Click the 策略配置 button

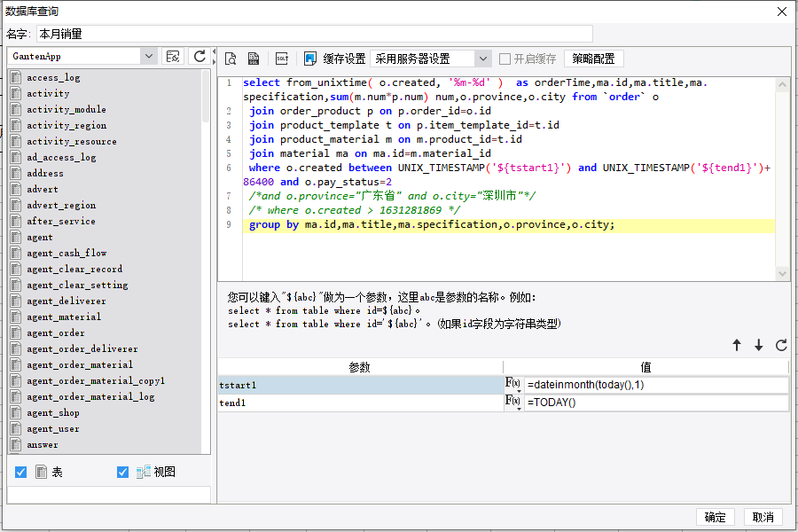click(x=593, y=59)
